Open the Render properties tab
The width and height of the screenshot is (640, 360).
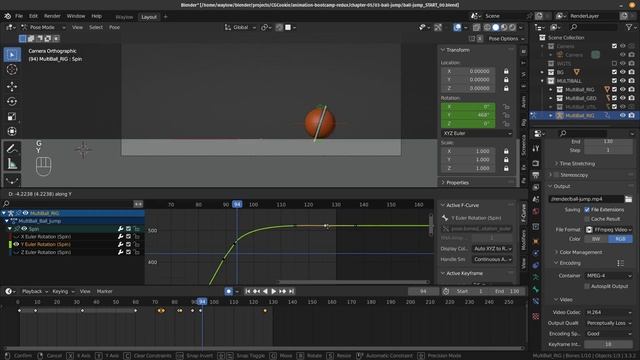536,163
